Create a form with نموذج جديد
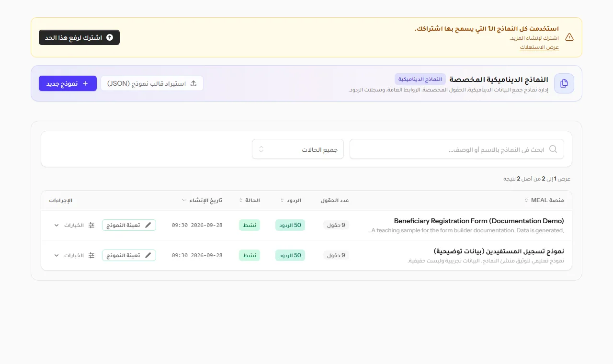Image resolution: width=613 pixels, height=364 pixels. (68, 83)
